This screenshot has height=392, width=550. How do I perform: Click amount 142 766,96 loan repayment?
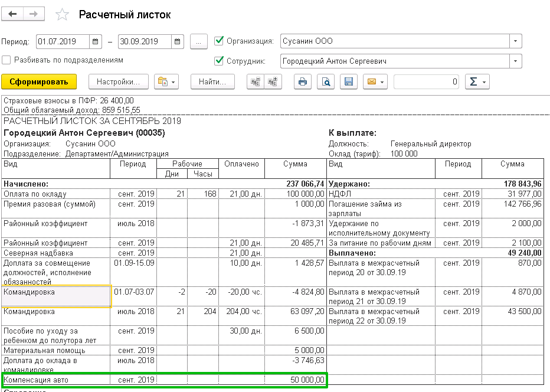click(523, 204)
